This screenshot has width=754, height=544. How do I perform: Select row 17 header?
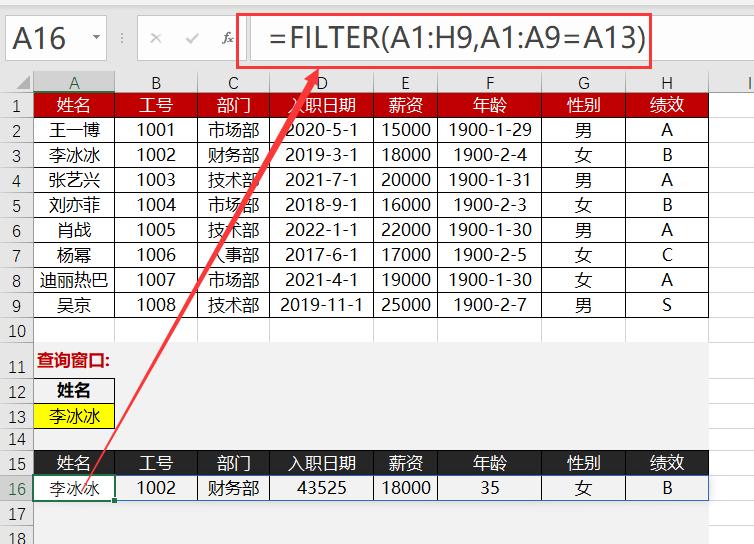pyautogui.click(x=16, y=514)
